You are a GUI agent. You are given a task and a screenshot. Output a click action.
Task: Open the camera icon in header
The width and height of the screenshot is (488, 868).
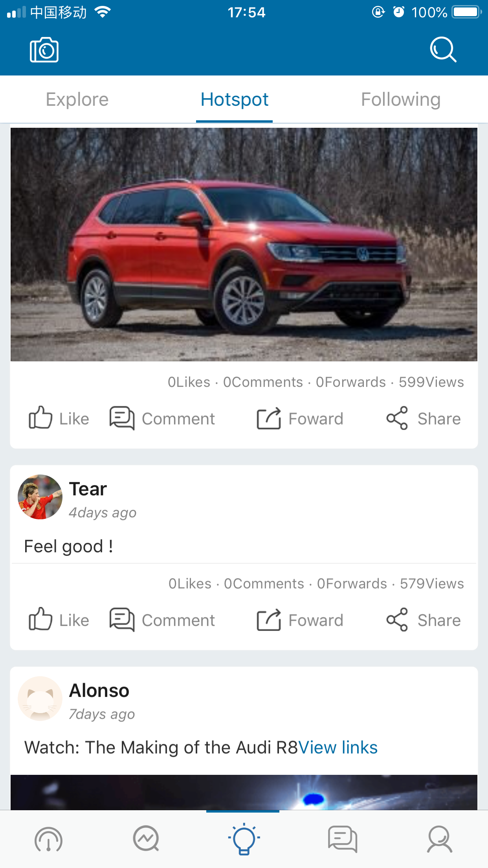44,50
